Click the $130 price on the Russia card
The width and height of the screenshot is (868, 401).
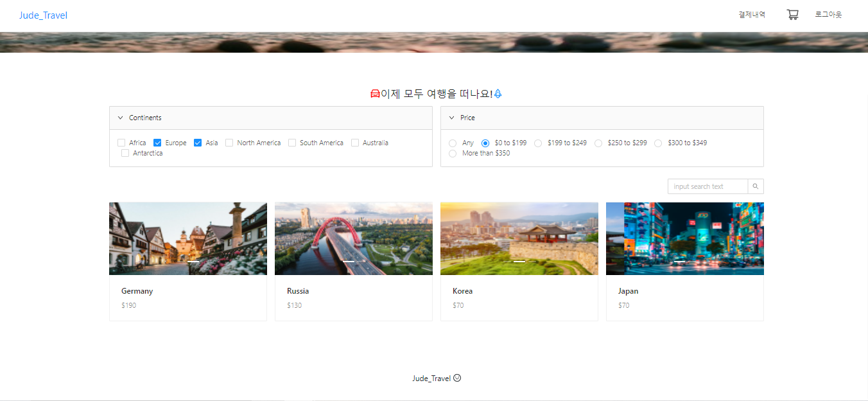294,305
